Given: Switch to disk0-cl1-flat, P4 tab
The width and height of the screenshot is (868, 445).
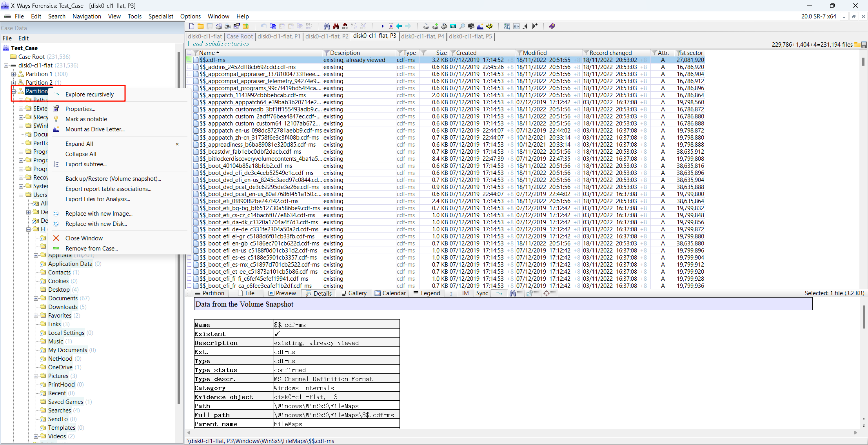Looking at the screenshot, I should (x=423, y=36).
